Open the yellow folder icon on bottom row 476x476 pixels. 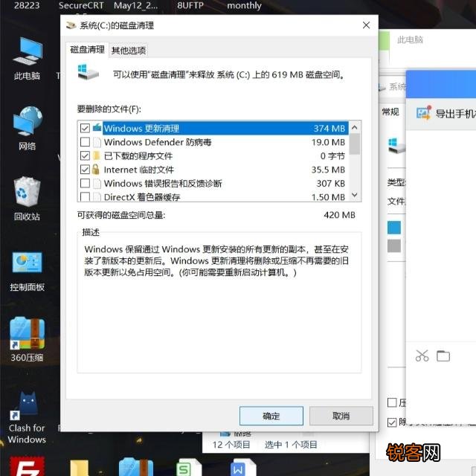80,468
